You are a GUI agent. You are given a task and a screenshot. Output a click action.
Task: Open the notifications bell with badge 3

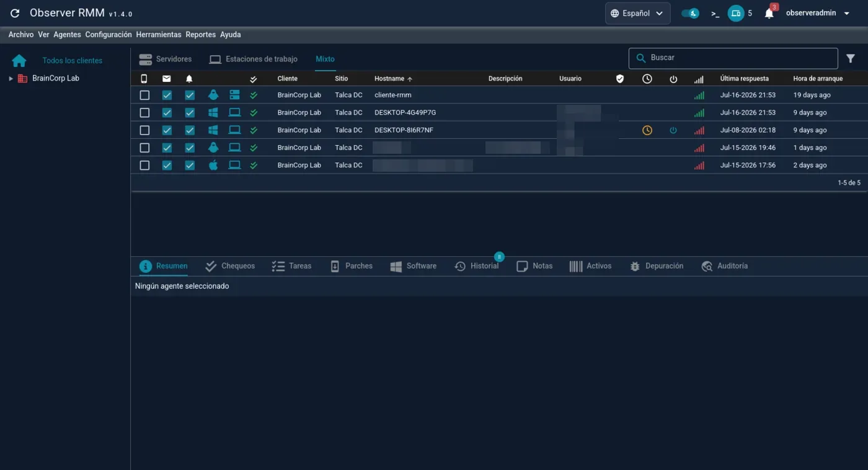click(x=769, y=13)
